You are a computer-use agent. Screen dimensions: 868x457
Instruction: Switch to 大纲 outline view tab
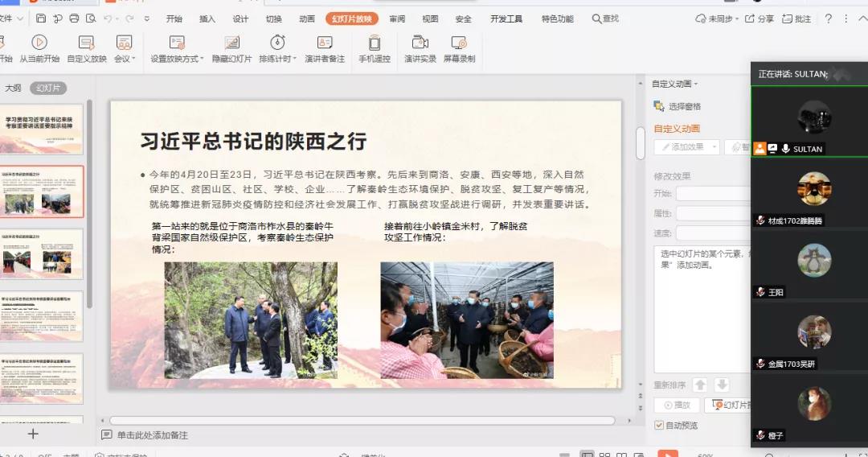(13, 88)
